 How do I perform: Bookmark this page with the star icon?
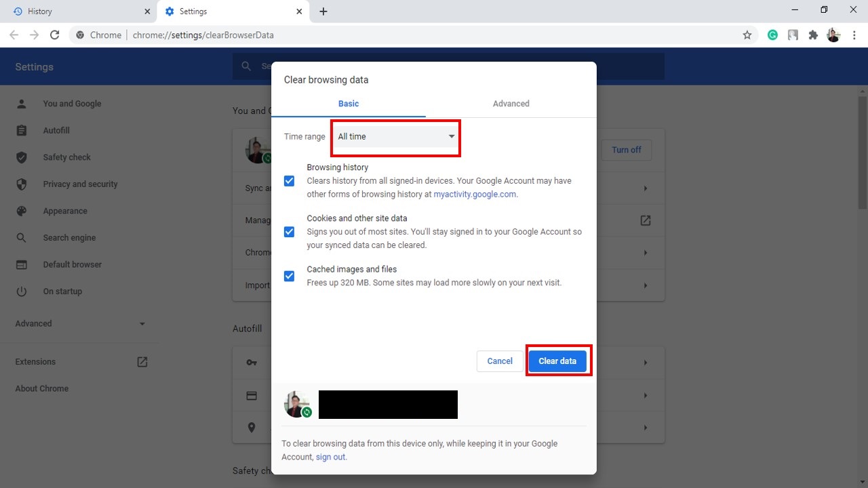click(x=747, y=35)
